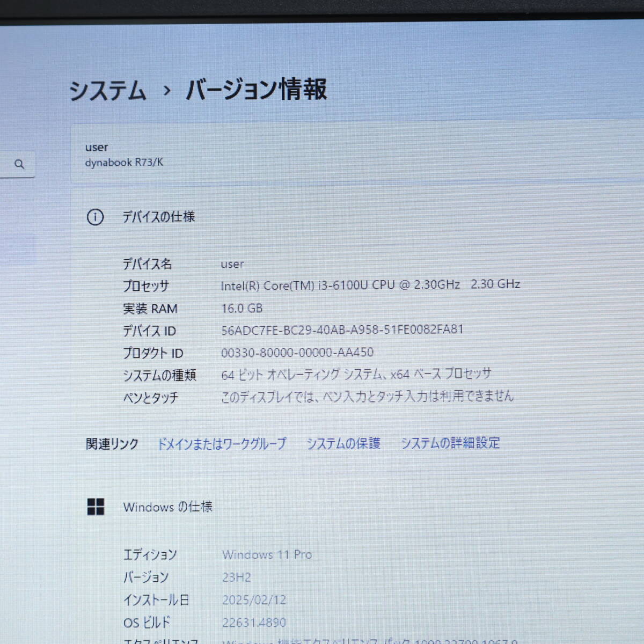Select the 23H2 version value

pos(237,577)
